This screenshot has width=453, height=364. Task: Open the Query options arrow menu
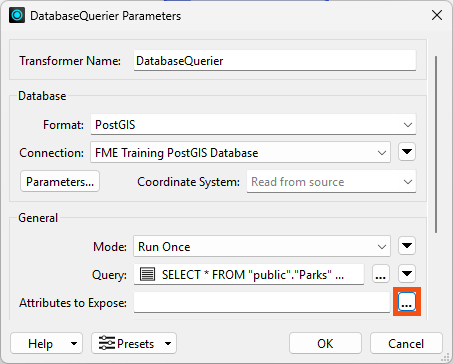407,274
